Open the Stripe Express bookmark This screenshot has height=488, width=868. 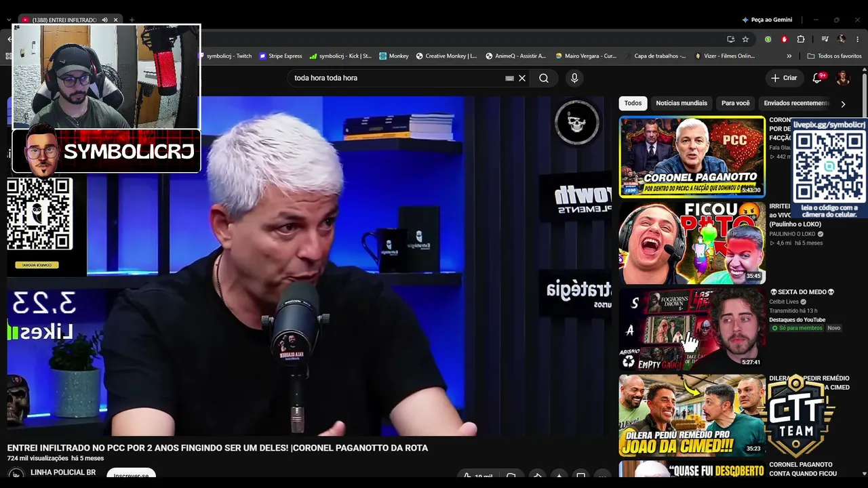click(281, 56)
